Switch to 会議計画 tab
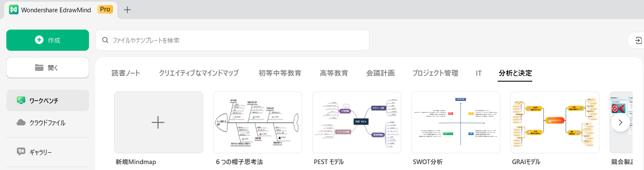The height and width of the screenshot is (170, 644). pyautogui.click(x=380, y=73)
